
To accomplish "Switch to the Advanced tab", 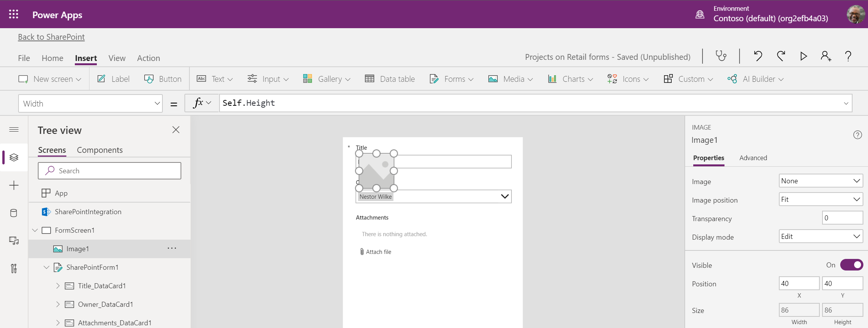I will point(753,158).
